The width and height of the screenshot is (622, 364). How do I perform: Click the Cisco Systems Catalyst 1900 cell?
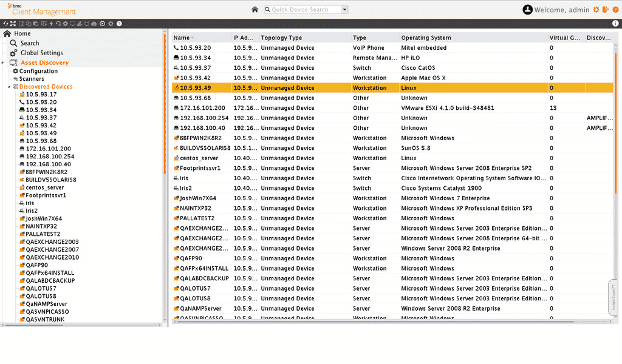tap(441, 189)
